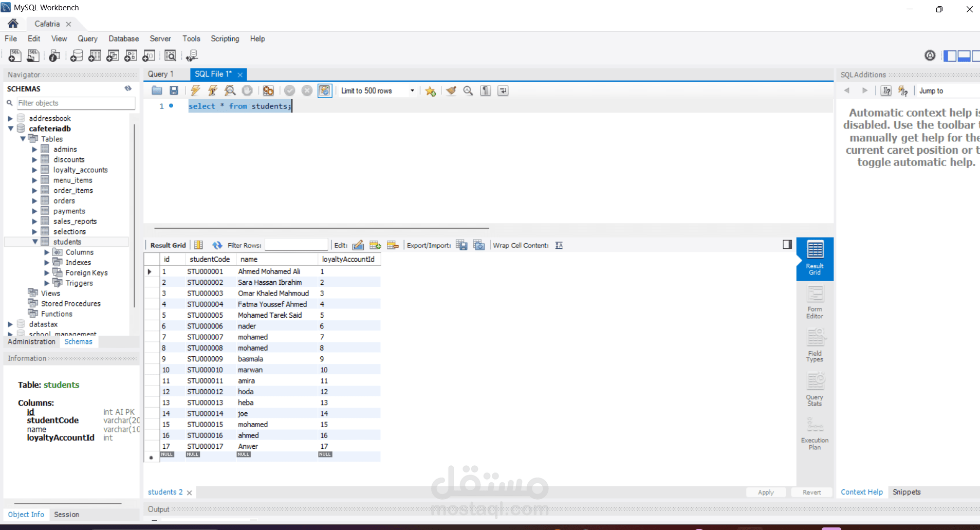Screen dimensions: 980x530
Task: Save the script to a file
Action: coord(174,90)
